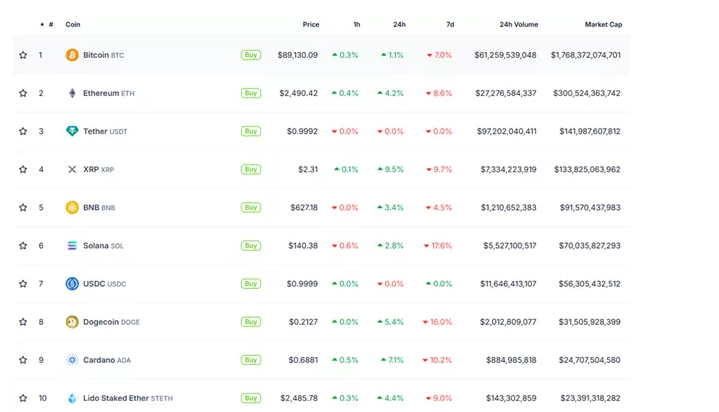Favorite Tether with its star icon
The height and width of the screenshot is (412, 719).
(23, 131)
